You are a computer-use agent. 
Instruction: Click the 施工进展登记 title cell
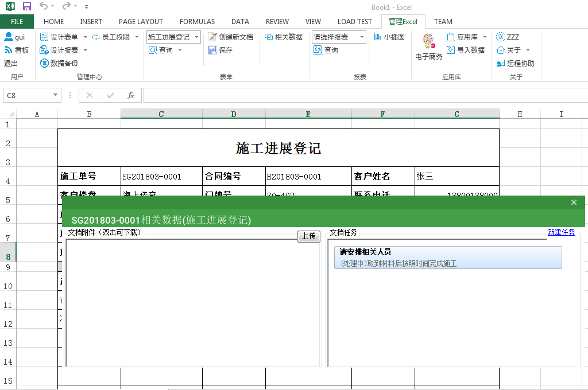(x=278, y=148)
